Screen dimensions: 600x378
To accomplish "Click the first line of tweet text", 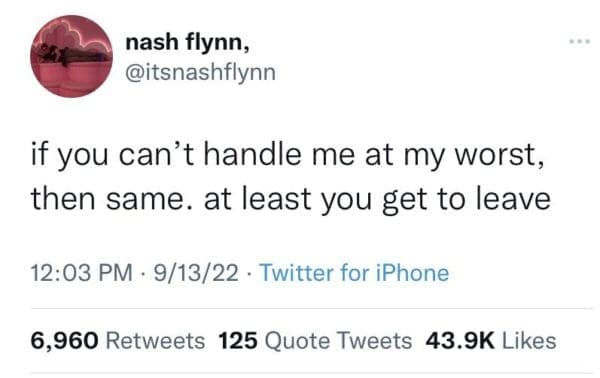I will pyautogui.click(x=287, y=156).
